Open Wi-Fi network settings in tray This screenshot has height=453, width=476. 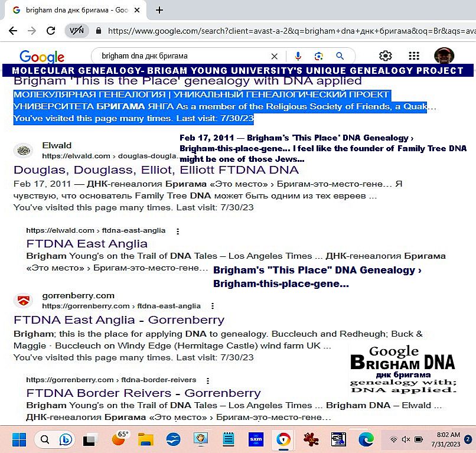393,439
